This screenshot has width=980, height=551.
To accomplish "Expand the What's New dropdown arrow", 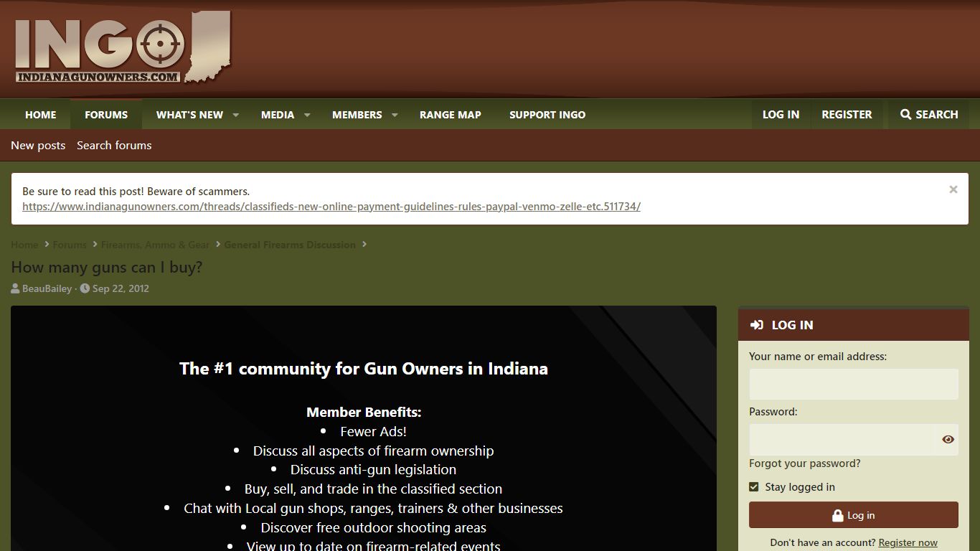I will pyautogui.click(x=235, y=115).
